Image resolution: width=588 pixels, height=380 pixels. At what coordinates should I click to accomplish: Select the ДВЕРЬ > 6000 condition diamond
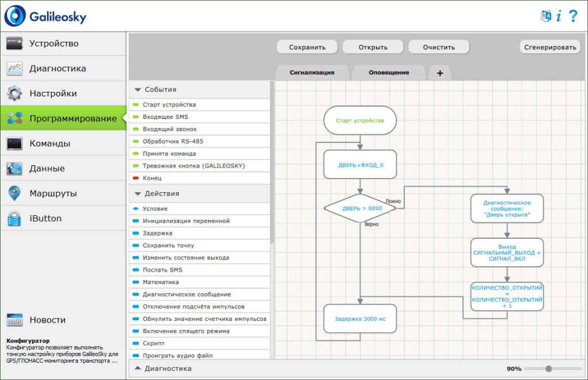pos(360,208)
